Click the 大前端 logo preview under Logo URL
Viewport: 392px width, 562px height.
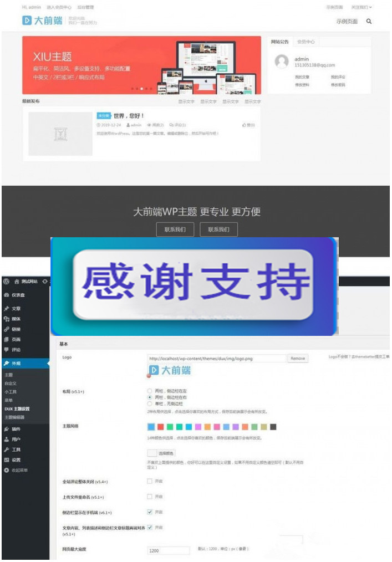pyautogui.click(x=169, y=370)
